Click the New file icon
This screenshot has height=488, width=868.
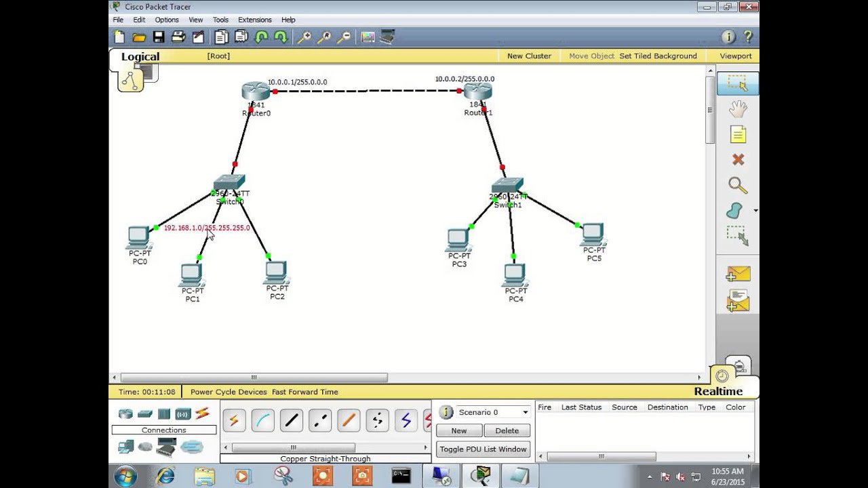(x=120, y=37)
